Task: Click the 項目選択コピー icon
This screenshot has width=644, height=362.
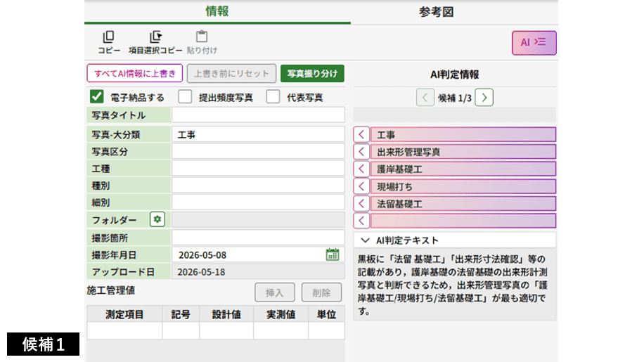Action: coord(155,37)
